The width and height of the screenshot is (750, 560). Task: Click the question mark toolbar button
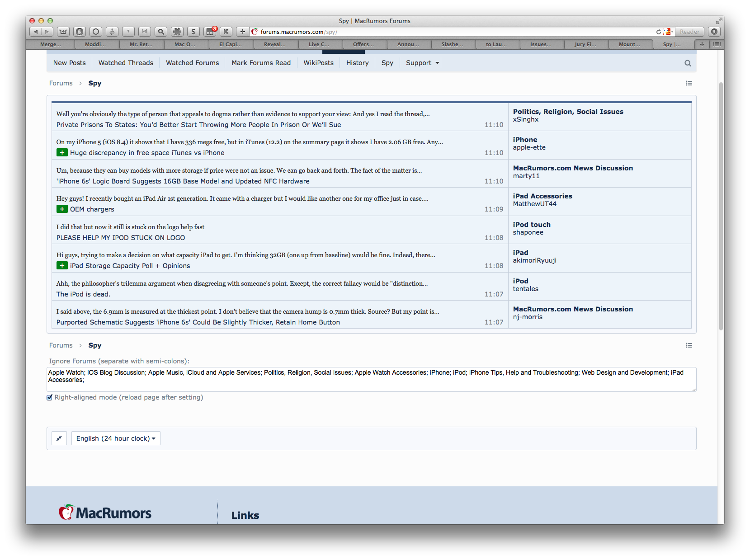[x=128, y=32]
